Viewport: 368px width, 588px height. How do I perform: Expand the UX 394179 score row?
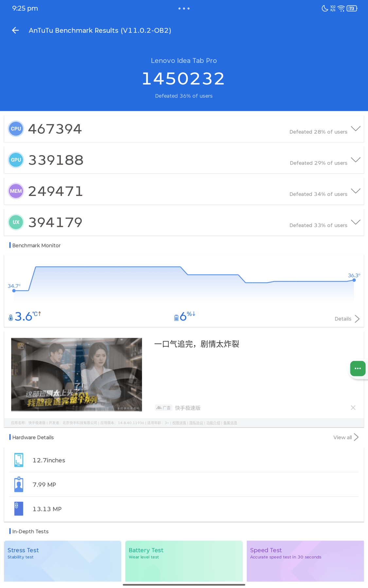(x=356, y=222)
